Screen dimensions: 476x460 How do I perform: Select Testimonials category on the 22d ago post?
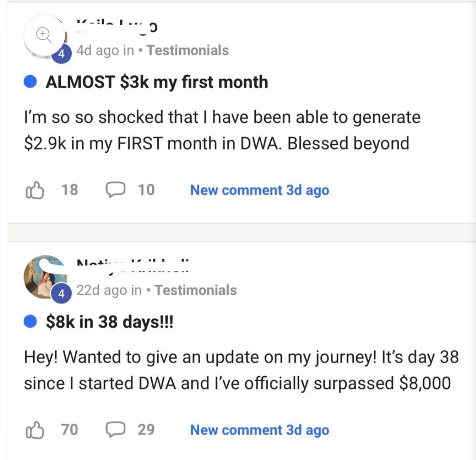pyautogui.click(x=195, y=290)
